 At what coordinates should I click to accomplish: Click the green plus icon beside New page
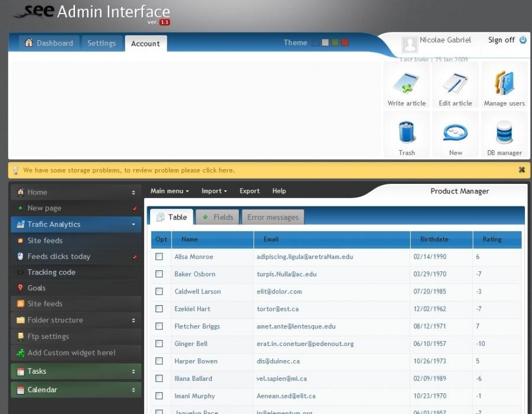20,208
